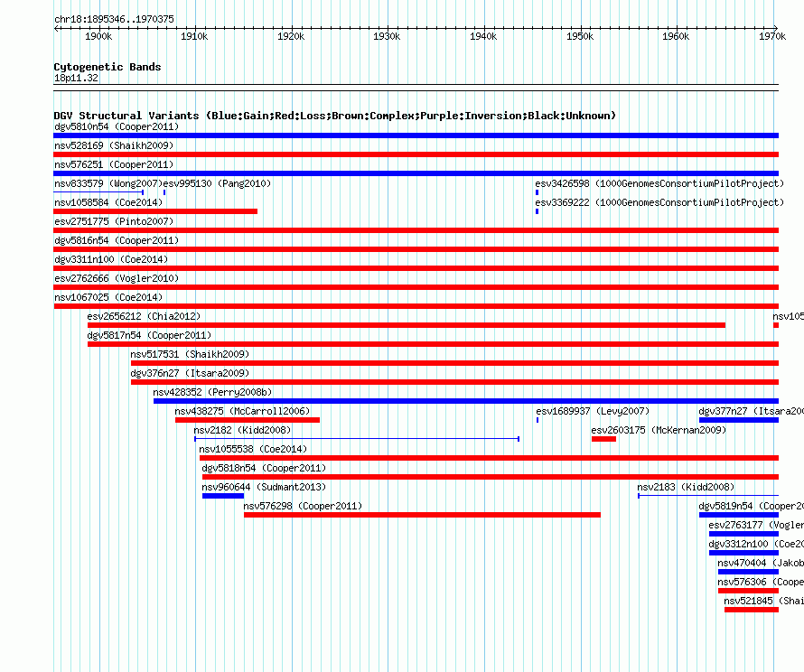Click the nsv576251 (Cooper2011) variant label
Viewport: 804px width, 672px height.
[114, 164]
